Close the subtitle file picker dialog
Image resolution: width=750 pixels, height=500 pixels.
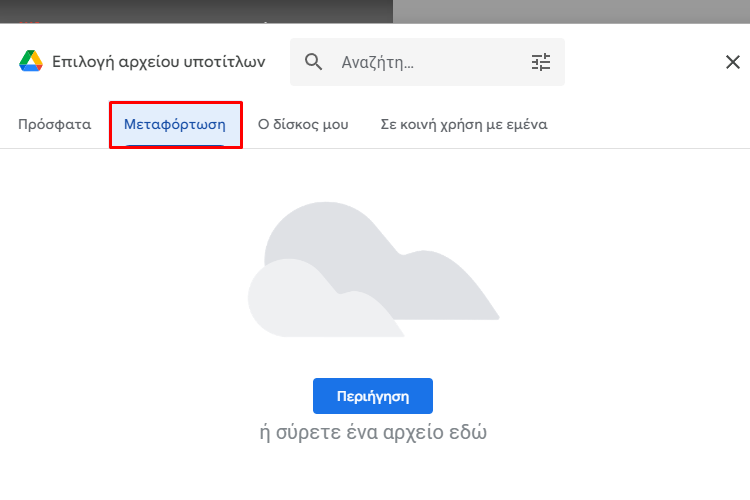pos(732,62)
